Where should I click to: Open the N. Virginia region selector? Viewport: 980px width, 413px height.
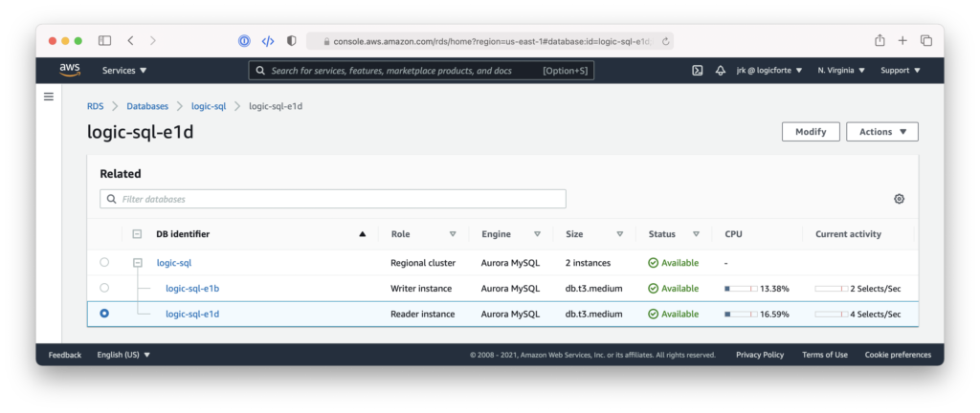click(x=841, y=71)
